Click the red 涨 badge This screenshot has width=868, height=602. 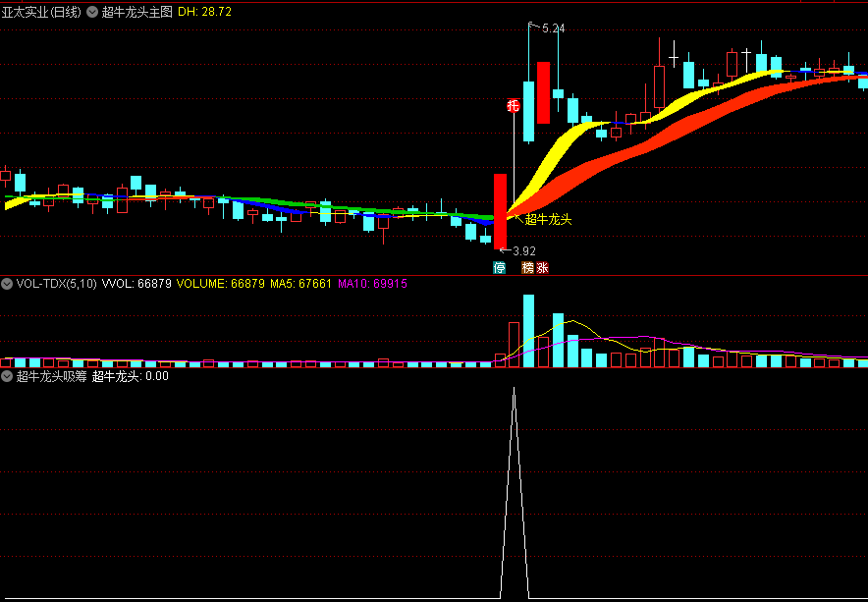[x=542, y=268]
